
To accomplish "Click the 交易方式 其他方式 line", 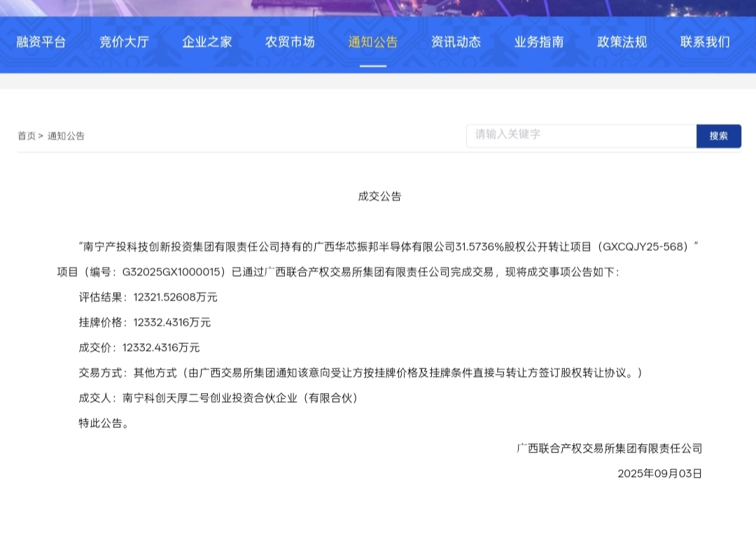I will [x=360, y=373].
